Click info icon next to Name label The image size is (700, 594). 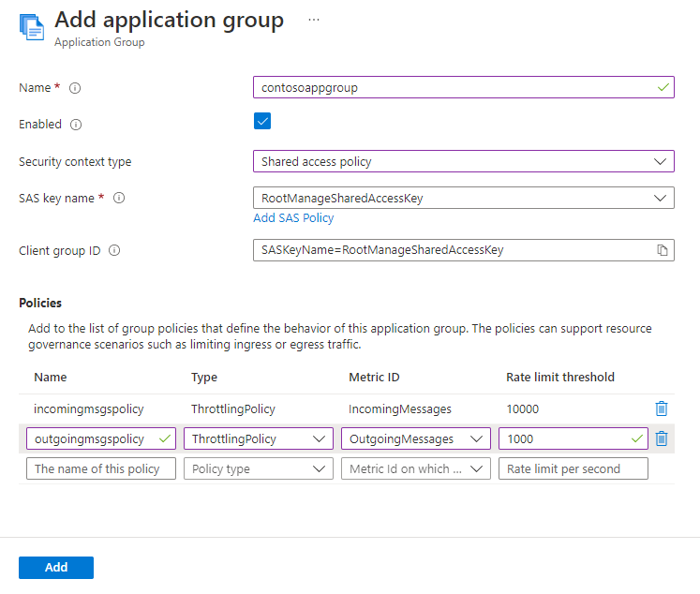point(76,88)
